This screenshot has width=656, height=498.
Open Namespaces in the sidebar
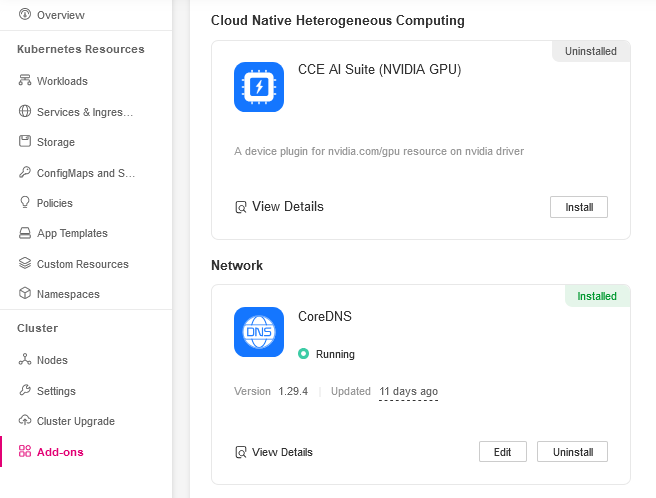tap(68, 294)
